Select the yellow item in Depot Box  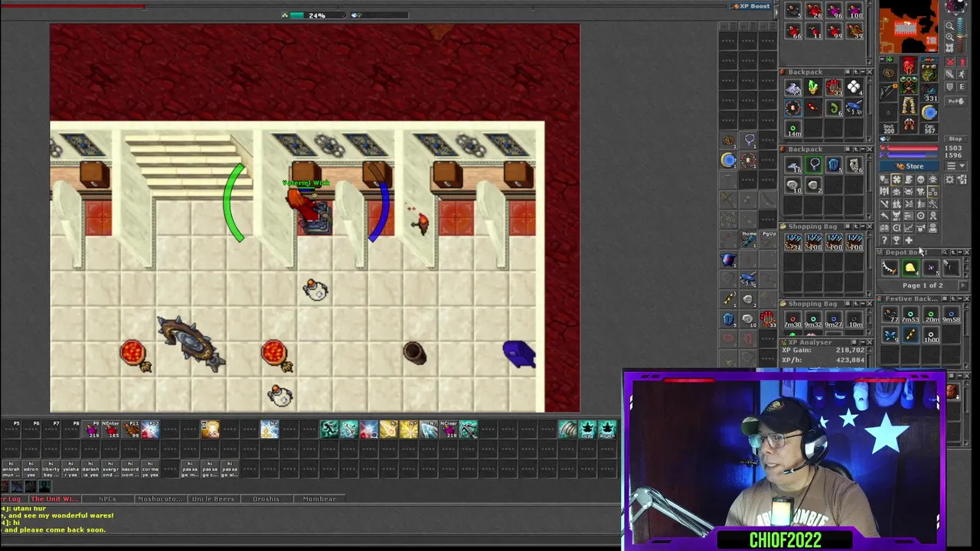[910, 268]
